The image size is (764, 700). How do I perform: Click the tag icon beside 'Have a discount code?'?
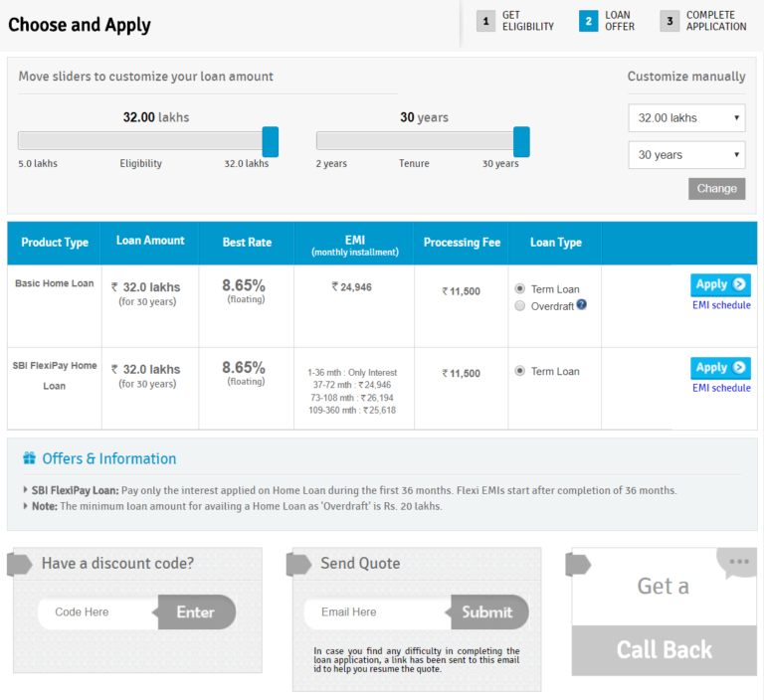click(x=20, y=564)
